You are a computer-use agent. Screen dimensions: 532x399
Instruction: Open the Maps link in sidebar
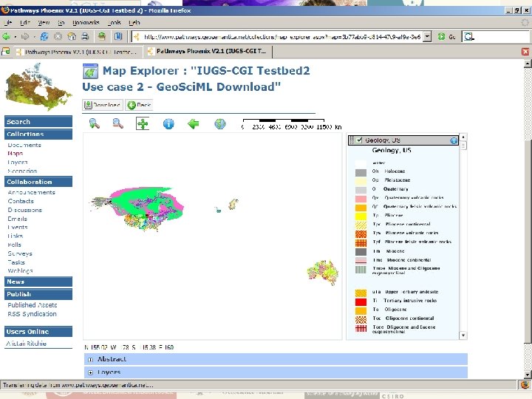tap(16, 154)
